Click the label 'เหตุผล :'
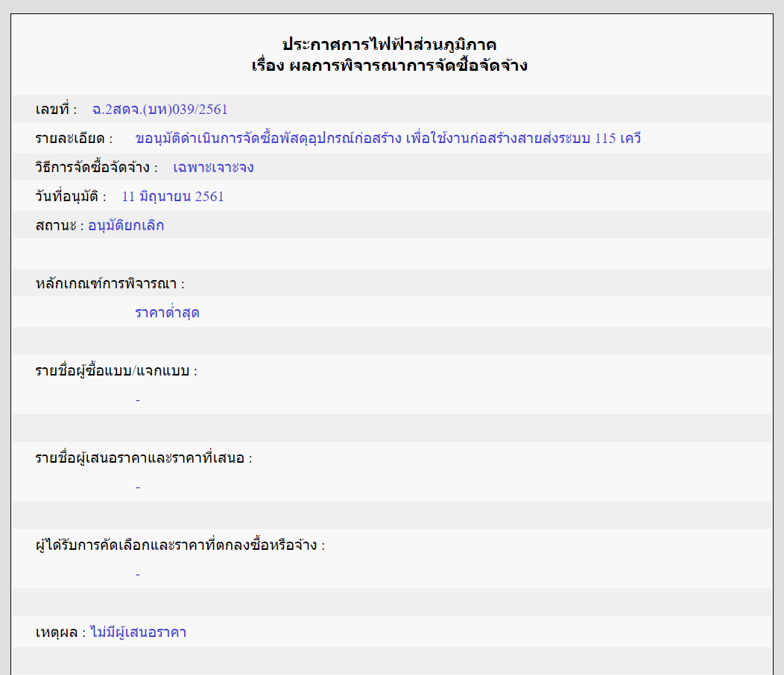The width and height of the screenshot is (784, 675). pos(60,632)
